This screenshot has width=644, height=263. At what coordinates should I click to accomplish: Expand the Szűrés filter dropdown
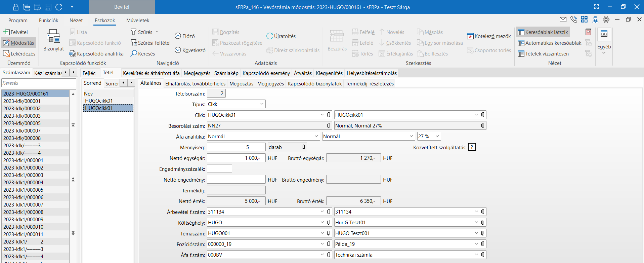tap(157, 32)
